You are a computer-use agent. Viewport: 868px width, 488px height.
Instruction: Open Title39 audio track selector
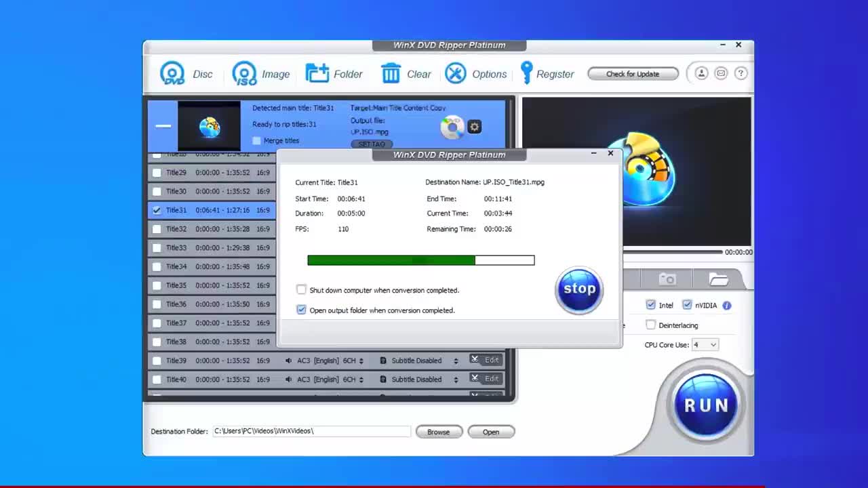coord(361,361)
